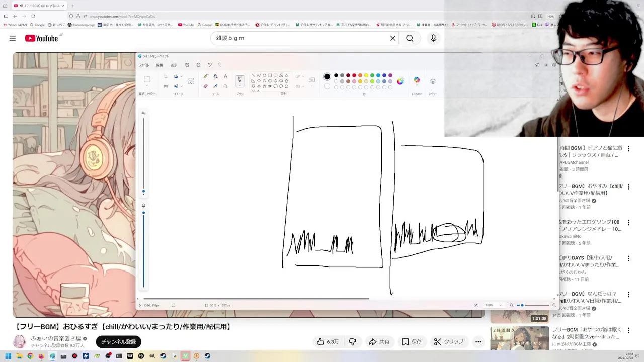Viewport: 644px width, 362px height.
Task: Choose the yellow color swatch in Paint
Action: coord(366,75)
